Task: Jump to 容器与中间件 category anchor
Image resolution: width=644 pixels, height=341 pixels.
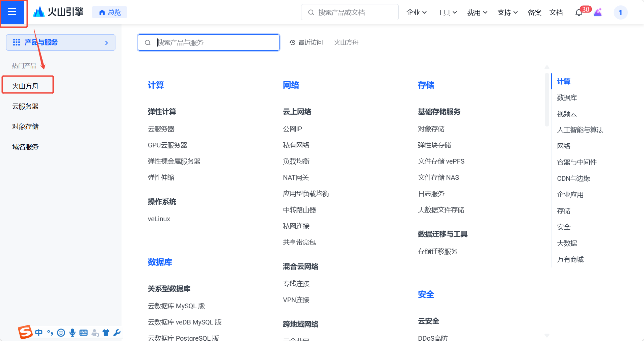Action: coord(577,162)
